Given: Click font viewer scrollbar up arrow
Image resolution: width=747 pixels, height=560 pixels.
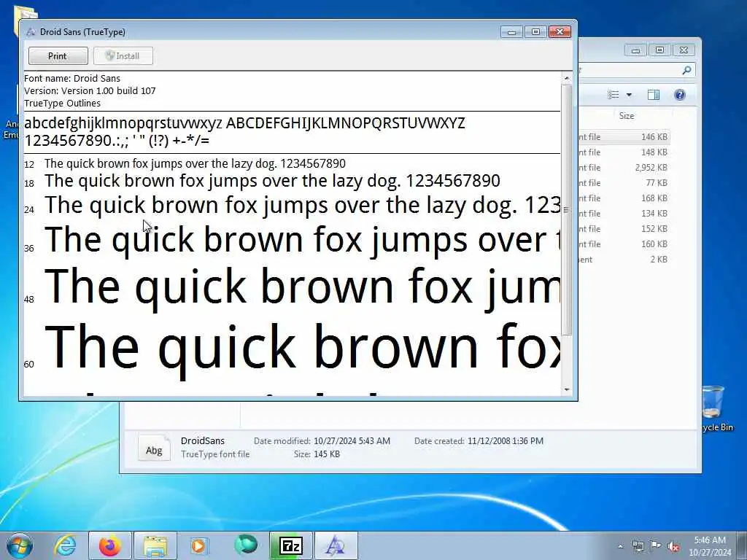Looking at the screenshot, I should point(566,77).
